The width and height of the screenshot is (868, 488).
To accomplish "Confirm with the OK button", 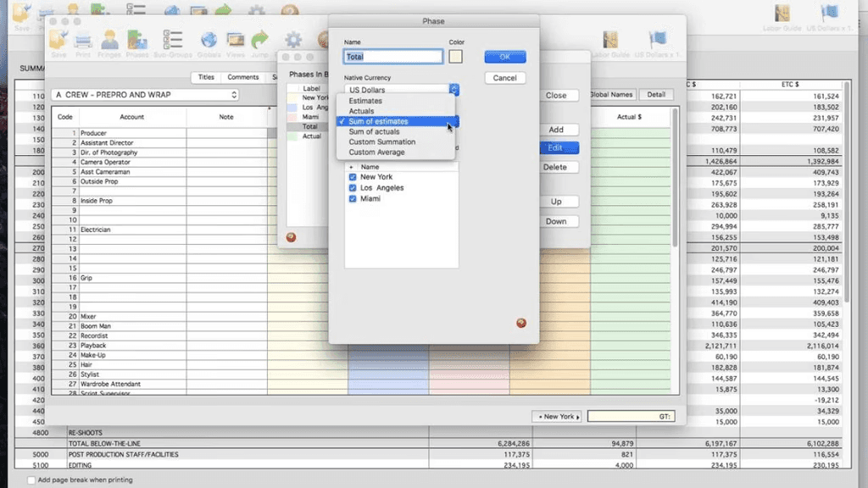I will [x=505, y=57].
